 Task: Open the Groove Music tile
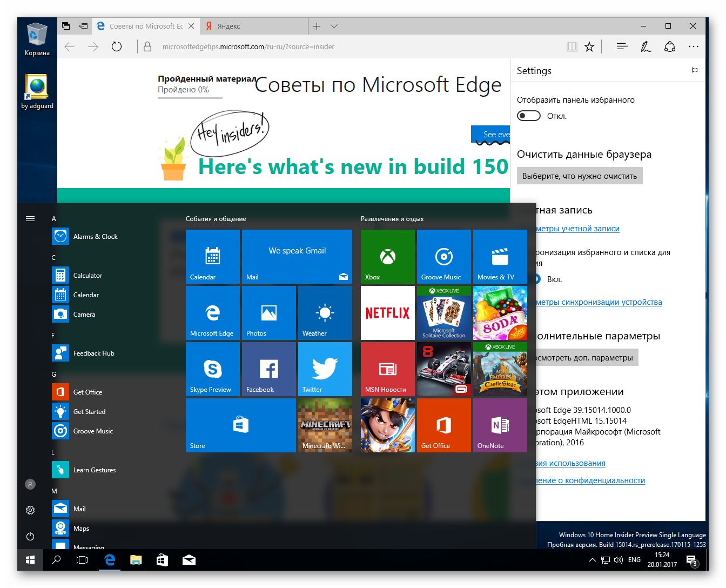443,257
